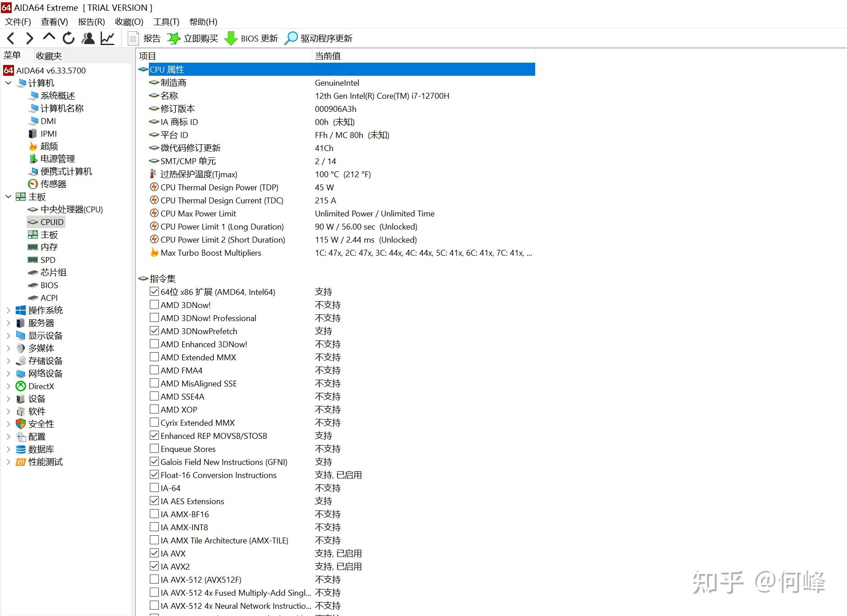Uncheck Enhanced REP MOVSB/STOSB
Viewport: 847px width, 616px height.
pos(154,435)
